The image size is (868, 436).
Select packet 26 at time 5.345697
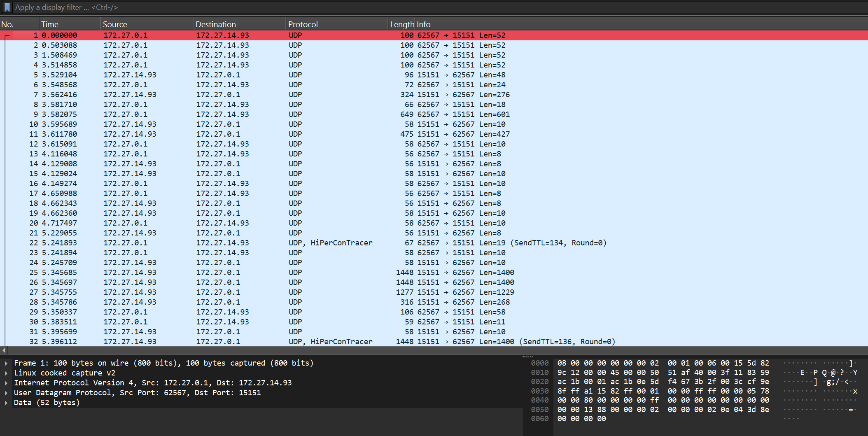(x=434, y=282)
